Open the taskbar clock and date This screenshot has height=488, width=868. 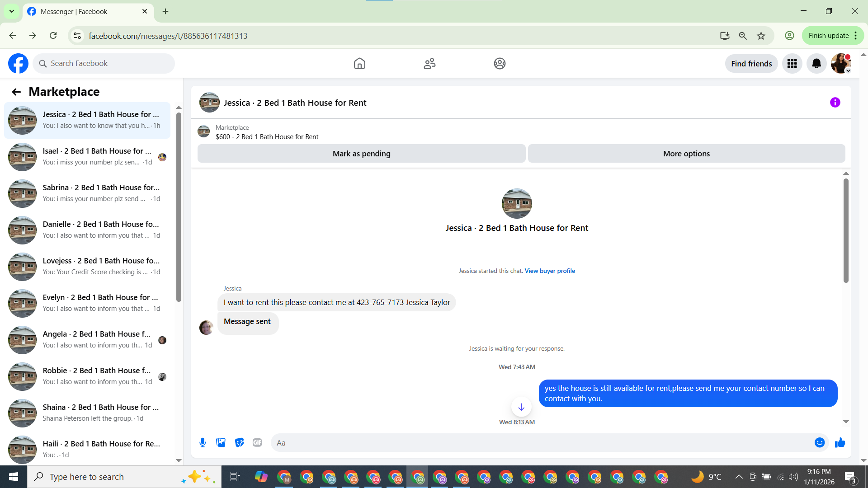[819, 477]
